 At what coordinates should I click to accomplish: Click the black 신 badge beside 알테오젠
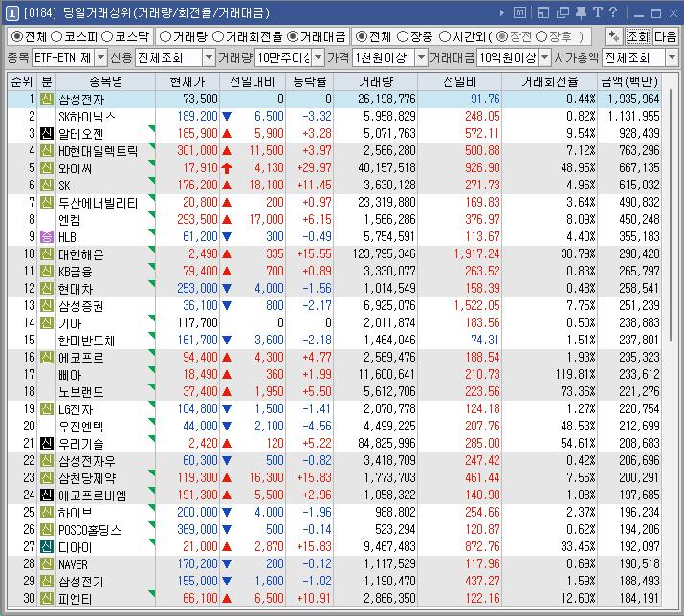(47, 133)
